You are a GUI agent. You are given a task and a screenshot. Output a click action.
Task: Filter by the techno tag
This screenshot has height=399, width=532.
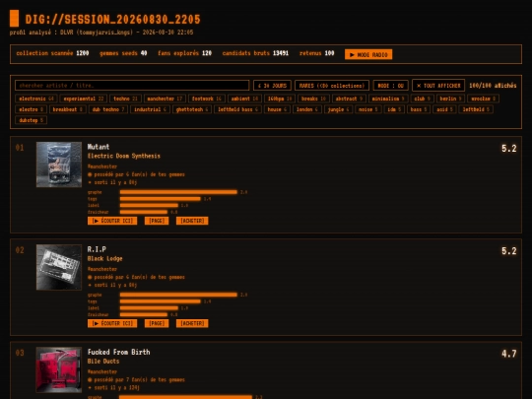pyautogui.click(x=125, y=99)
